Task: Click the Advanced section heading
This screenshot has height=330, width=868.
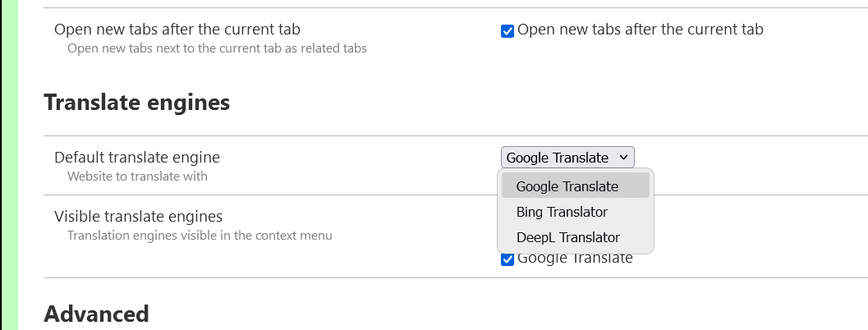Action: coord(96,314)
